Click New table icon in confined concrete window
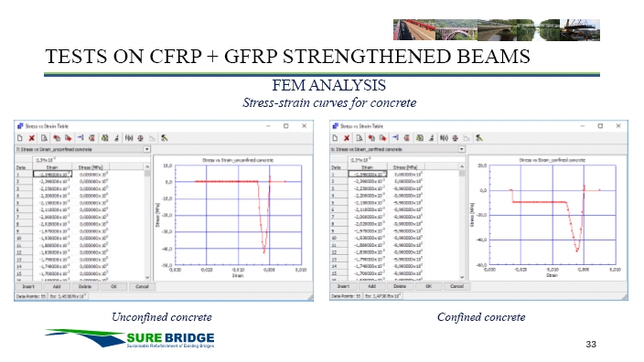Image resolution: width=644 pixels, height=362 pixels. (x=335, y=138)
